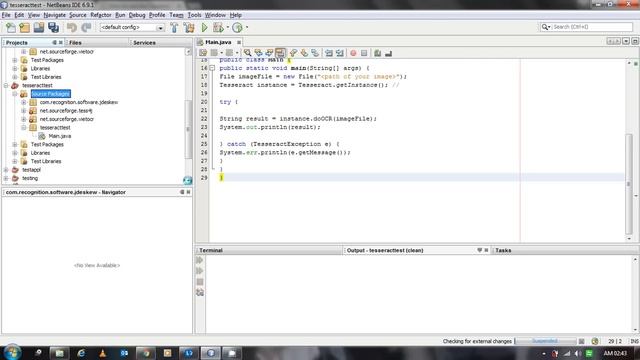
Task: Click Find Next Occurrence editor icon
Action: click(269, 53)
